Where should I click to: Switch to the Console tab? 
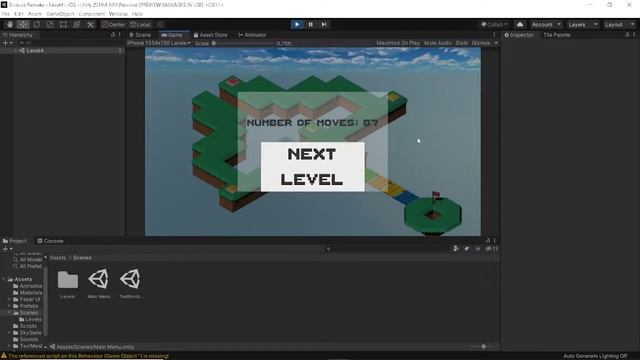(51, 241)
